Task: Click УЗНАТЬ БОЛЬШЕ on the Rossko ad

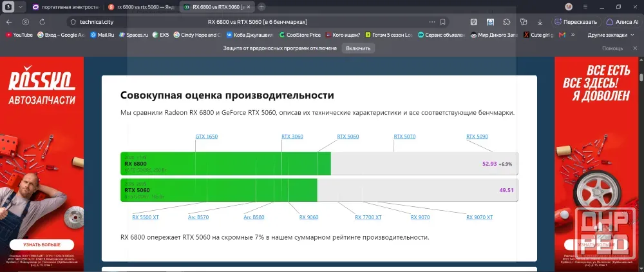Action: 41,244
